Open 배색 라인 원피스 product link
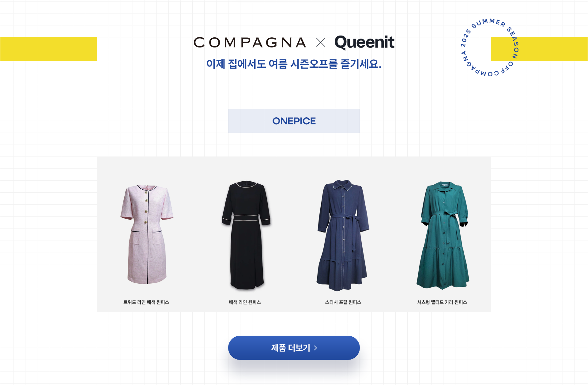Viewport: 588px width, 385px height. click(x=245, y=302)
